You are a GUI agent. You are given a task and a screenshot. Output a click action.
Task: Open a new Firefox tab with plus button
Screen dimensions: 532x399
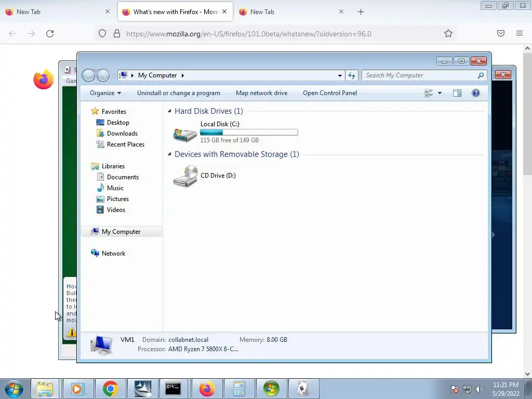pyautogui.click(x=361, y=12)
